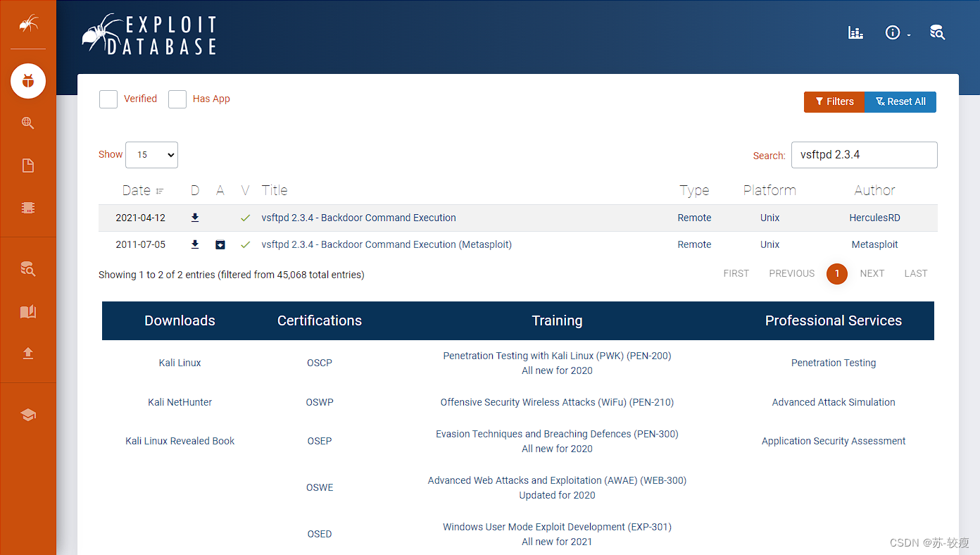Screen dimensions: 980x555
Task: Open the Kali NetHunter link
Action: (x=180, y=402)
